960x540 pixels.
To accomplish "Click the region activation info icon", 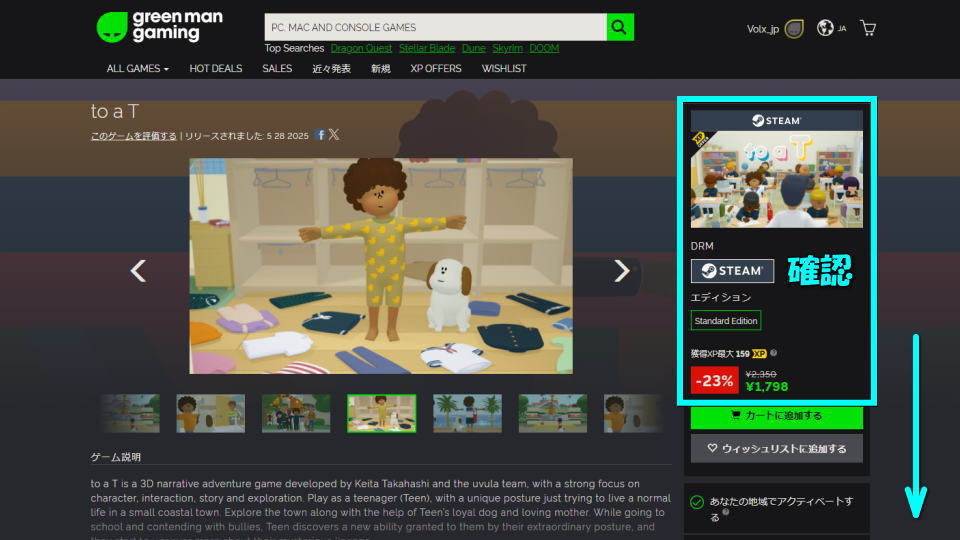I will tap(726, 512).
